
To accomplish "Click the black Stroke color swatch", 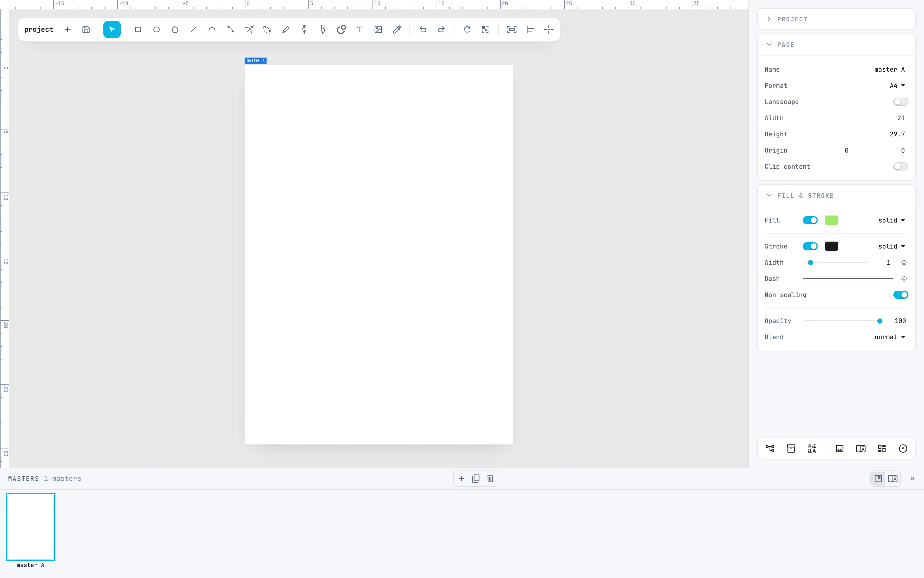I will point(831,246).
